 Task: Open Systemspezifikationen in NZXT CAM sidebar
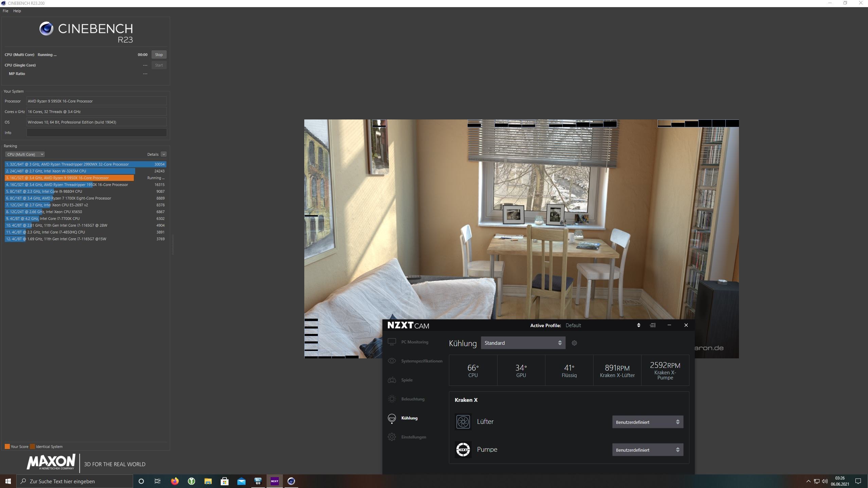[x=415, y=361]
